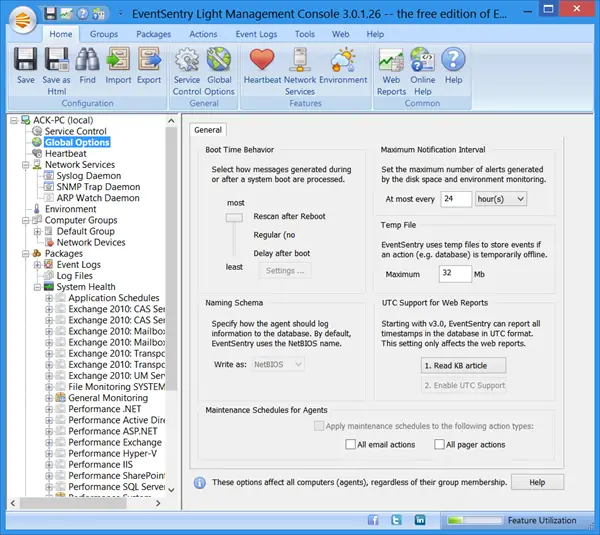Open the Write as NetBIOS dropdown
The image size is (600, 535).
click(280, 364)
